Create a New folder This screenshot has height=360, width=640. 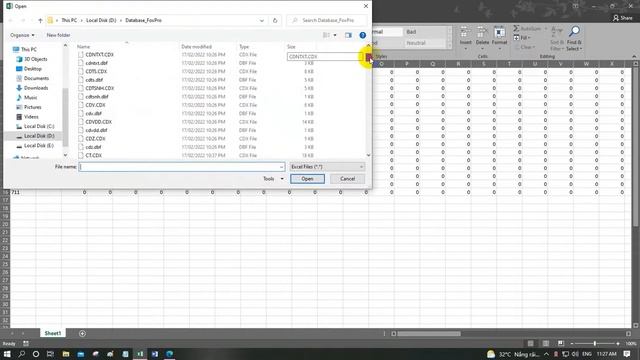click(x=58, y=35)
